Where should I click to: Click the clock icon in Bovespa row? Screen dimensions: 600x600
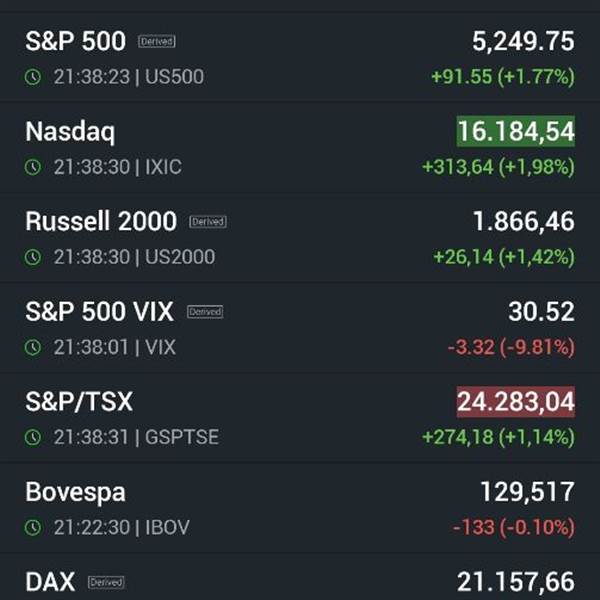33,527
